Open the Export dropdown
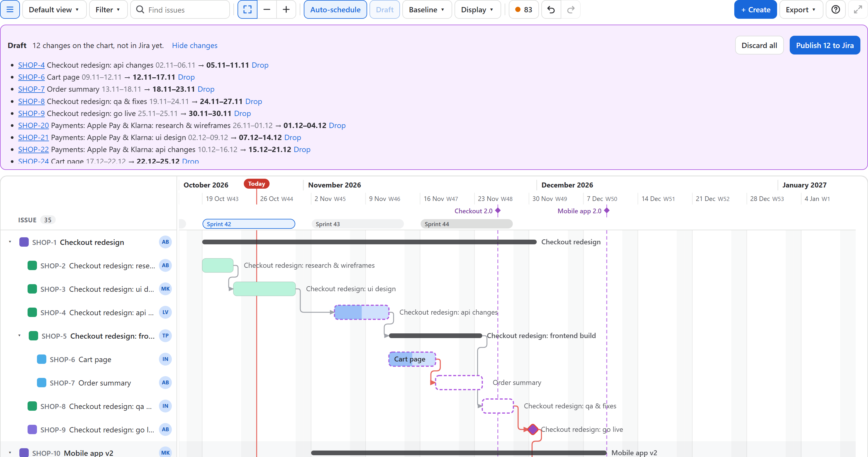 coord(801,9)
